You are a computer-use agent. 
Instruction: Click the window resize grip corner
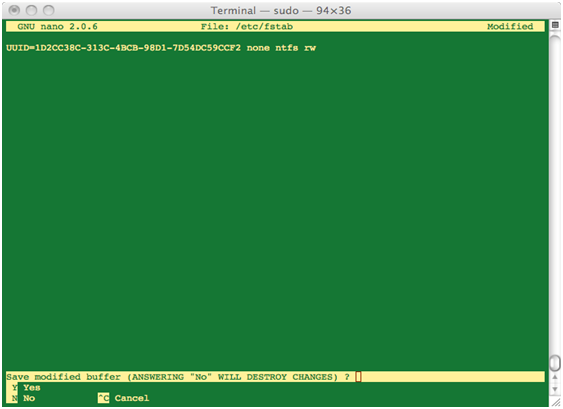click(556, 403)
